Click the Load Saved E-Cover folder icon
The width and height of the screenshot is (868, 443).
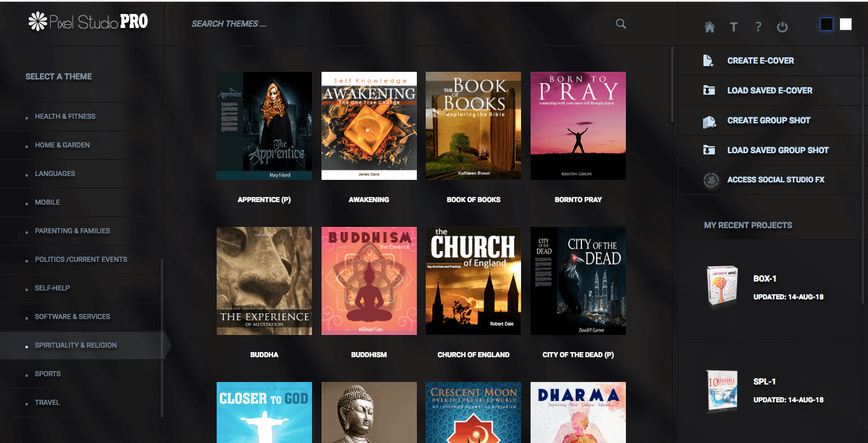(x=709, y=90)
